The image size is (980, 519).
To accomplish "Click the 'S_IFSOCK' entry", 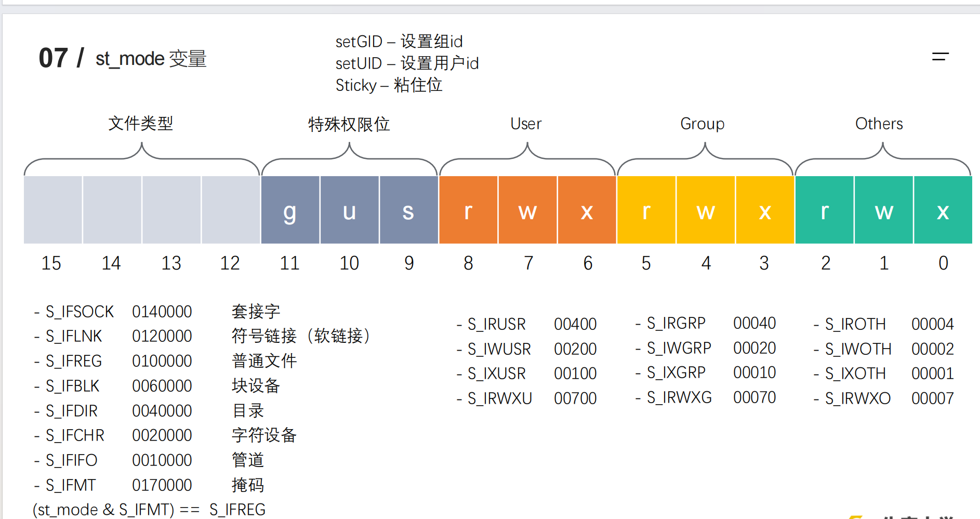I will 80,312.
